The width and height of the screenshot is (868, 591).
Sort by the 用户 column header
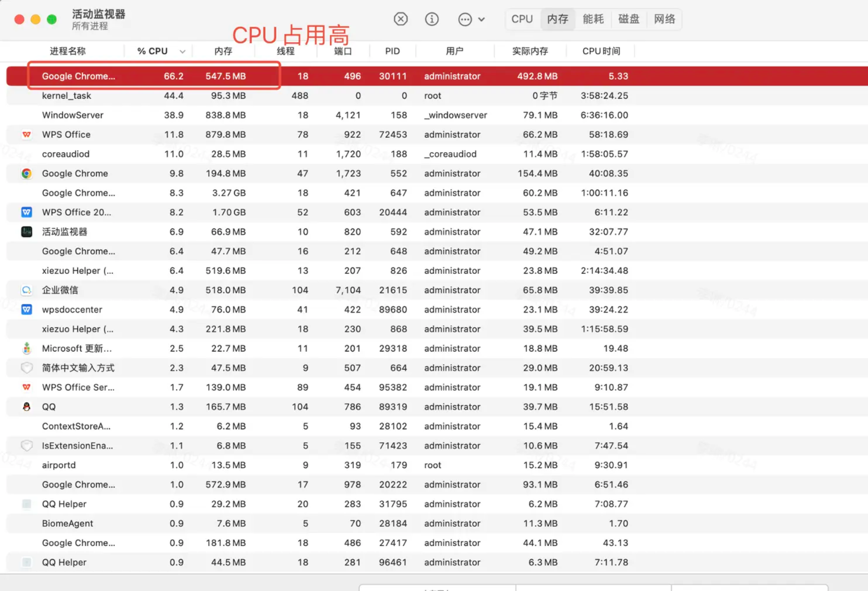[455, 51]
